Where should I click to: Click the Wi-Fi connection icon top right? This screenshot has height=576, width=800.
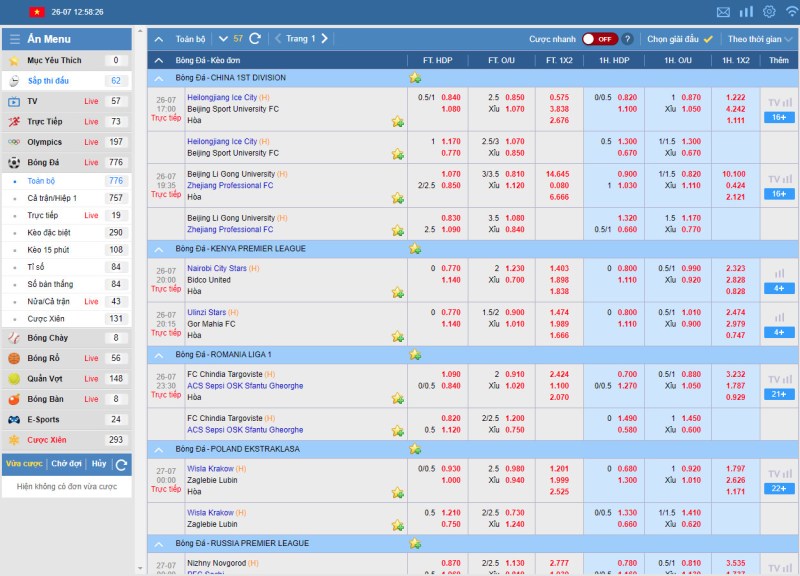[x=792, y=12]
